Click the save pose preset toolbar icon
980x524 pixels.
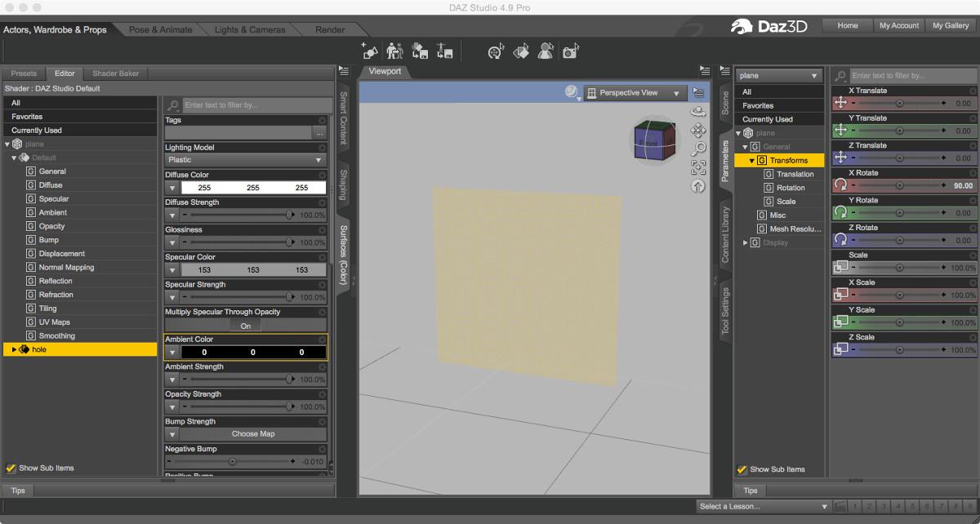444,51
